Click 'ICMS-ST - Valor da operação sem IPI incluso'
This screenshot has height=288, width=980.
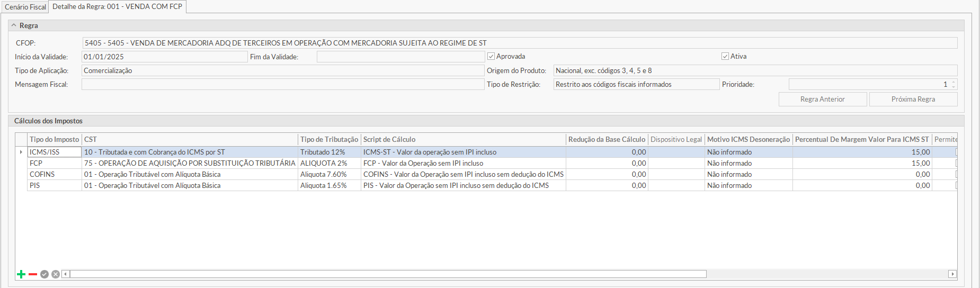coord(464,152)
